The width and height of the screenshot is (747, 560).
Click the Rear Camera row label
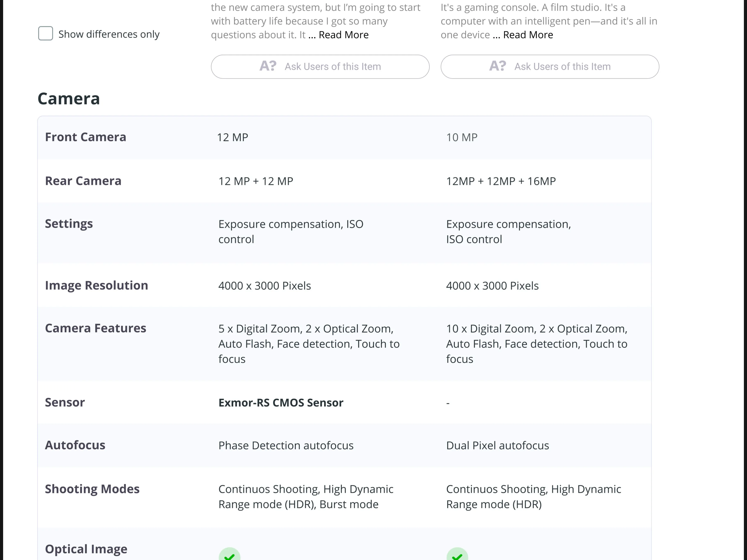(x=83, y=181)
